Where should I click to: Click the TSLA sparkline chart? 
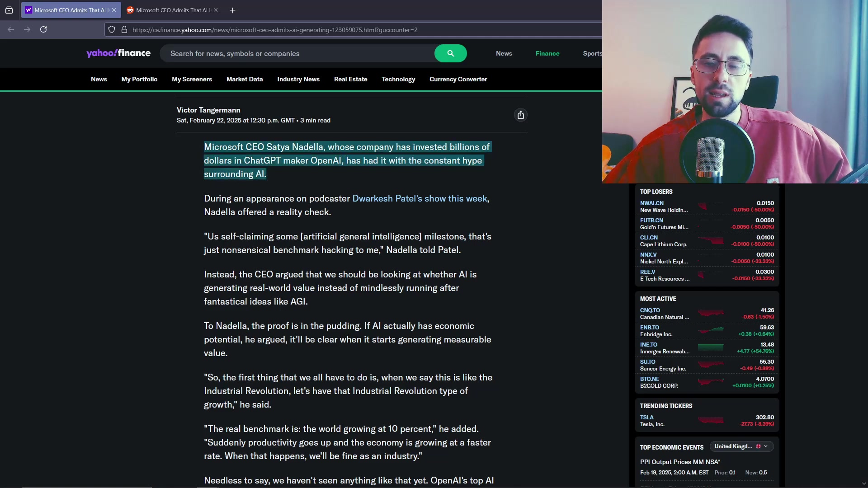pos(711,420)
